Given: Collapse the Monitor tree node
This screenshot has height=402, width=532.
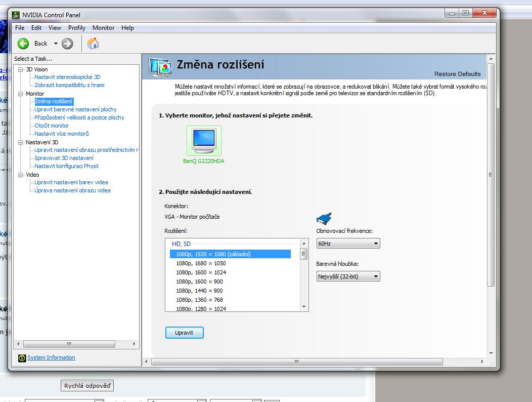Looking at the screenshot, I should point(21,94).
